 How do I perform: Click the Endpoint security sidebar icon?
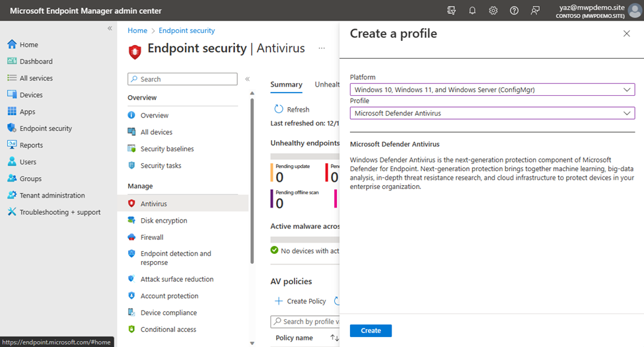click(12, 128)
